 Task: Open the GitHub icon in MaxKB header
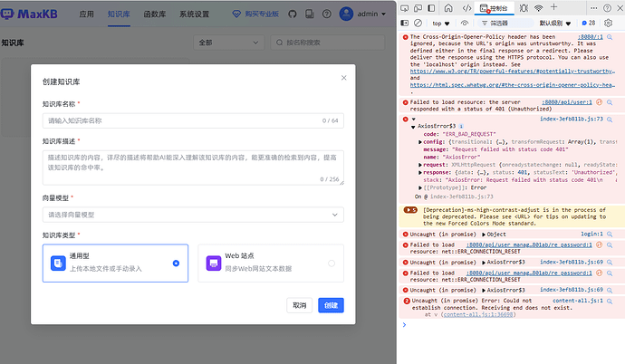pos(293,14)
